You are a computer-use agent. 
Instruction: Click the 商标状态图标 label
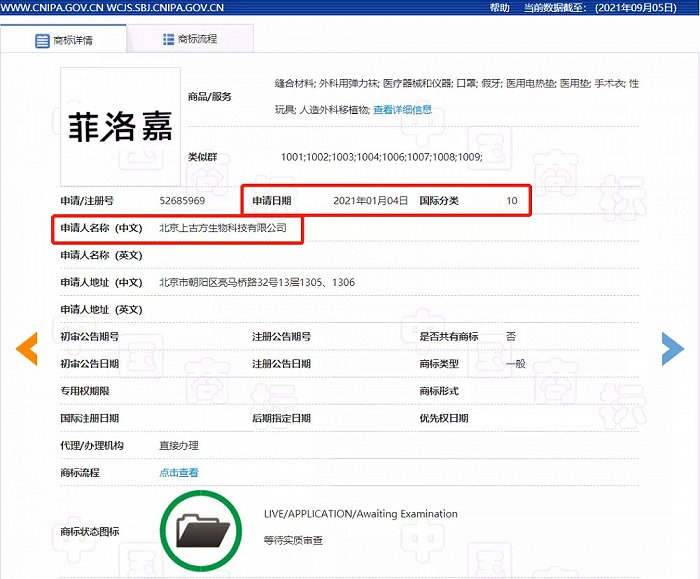(89, 531)
